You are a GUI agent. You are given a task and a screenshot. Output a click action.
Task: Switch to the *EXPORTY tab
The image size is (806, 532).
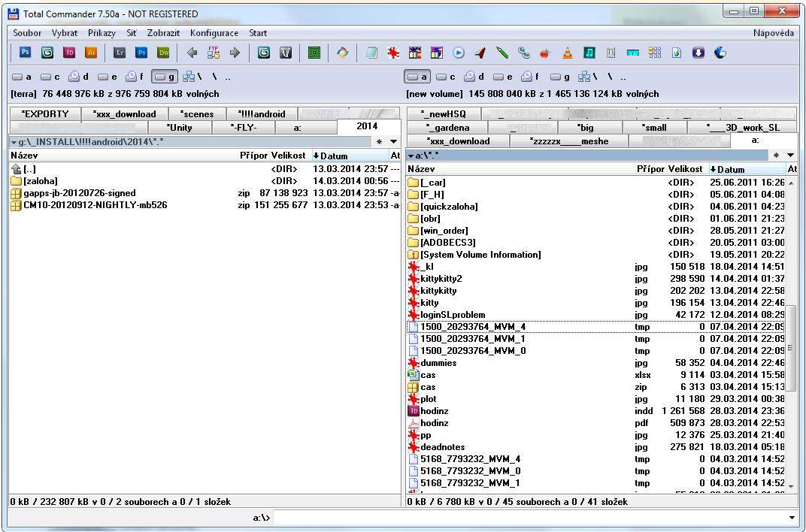pyautogui.click(x=45, y=114)
